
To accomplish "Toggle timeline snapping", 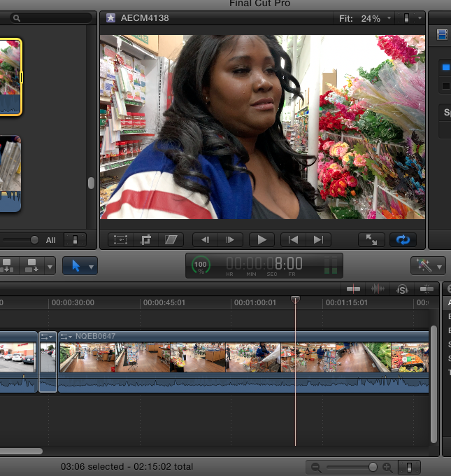I will click(x=427, y=289).
